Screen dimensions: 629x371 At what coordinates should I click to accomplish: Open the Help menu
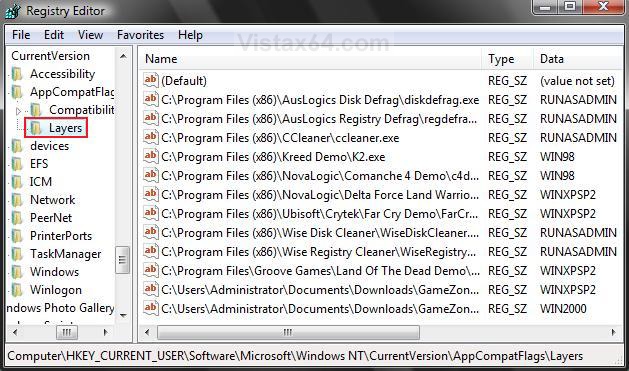[x=190, y=35]
